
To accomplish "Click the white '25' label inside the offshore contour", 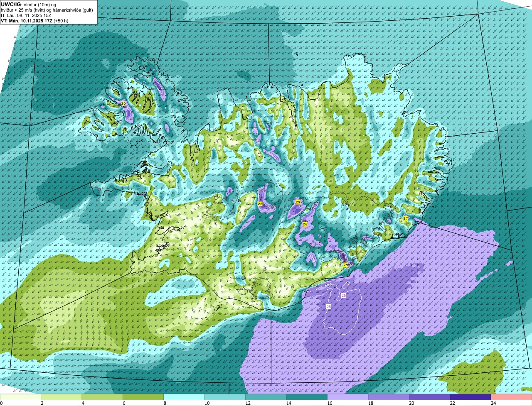I will [x=344, y=295].
